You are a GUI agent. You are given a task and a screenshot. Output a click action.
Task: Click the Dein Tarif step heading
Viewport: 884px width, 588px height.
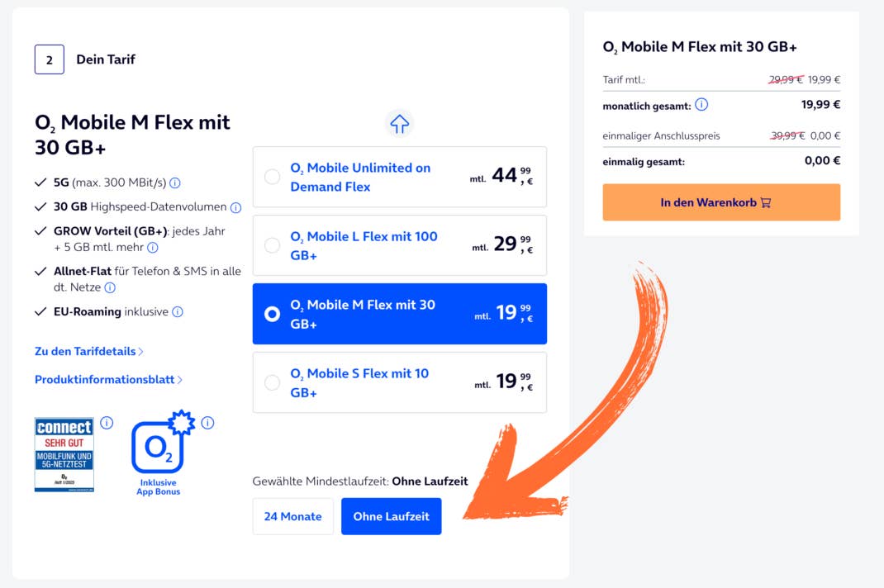point(106,59)
